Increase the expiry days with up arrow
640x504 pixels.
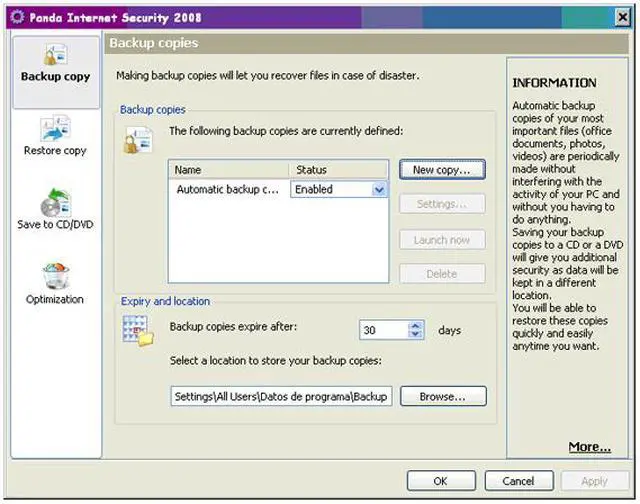(416, 325)
